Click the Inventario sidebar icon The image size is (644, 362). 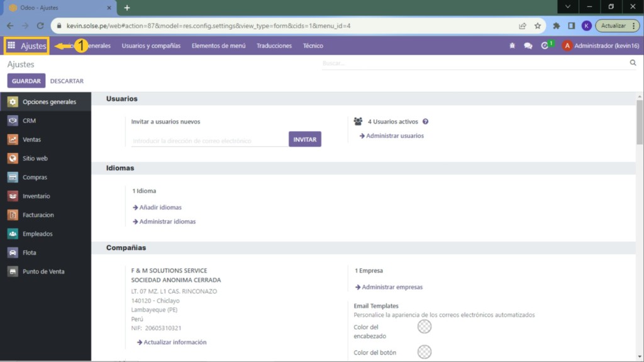tap(13, 196)
